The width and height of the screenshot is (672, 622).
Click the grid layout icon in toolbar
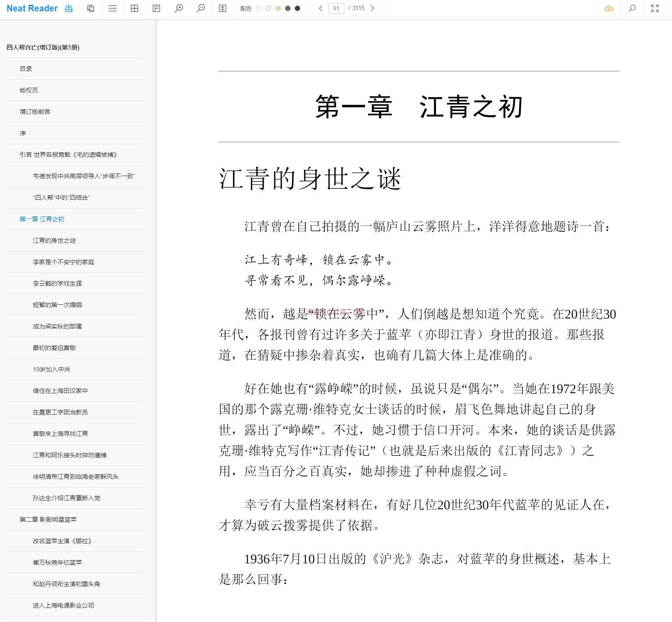pos(134,8)
